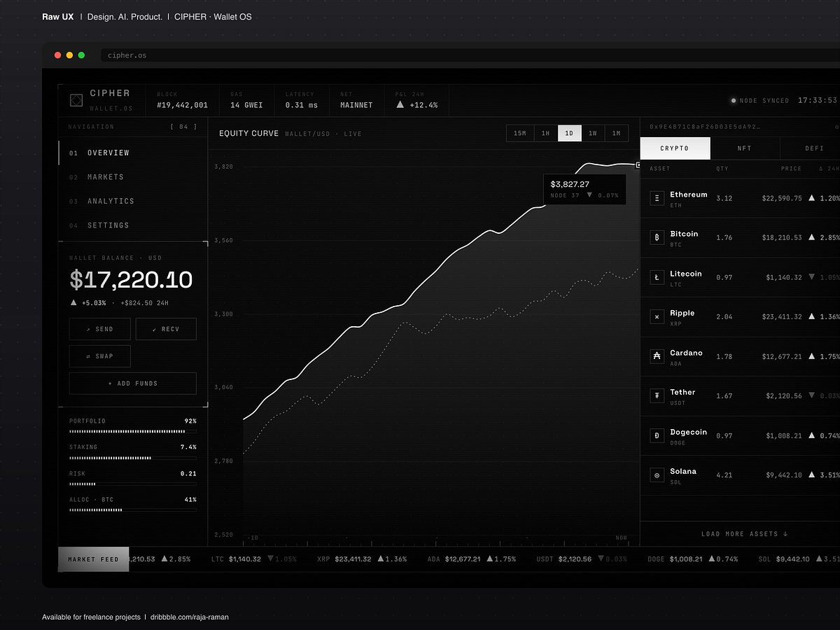Click the wallet address 0x9E4B71C8aF26D03E5dA92
This screenshot has width=840, height=630.
click(x=704, y=127)
